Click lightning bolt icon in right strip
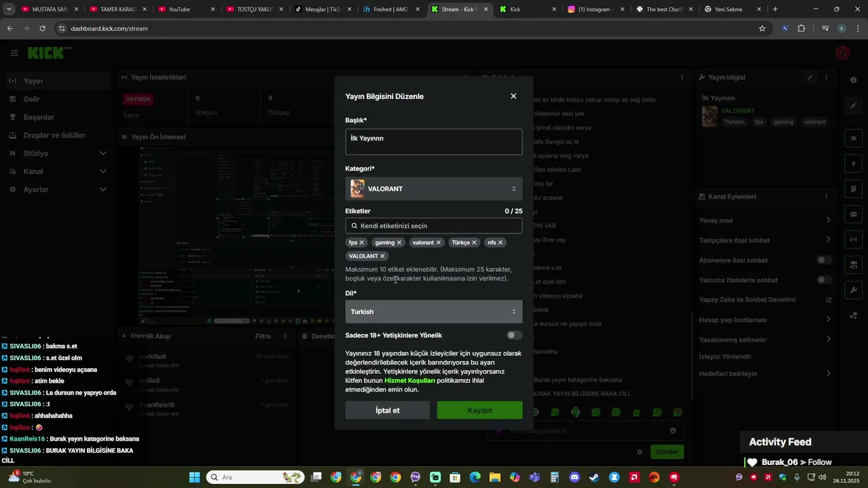This screenshot has width=868, height=488. (854, 164)
